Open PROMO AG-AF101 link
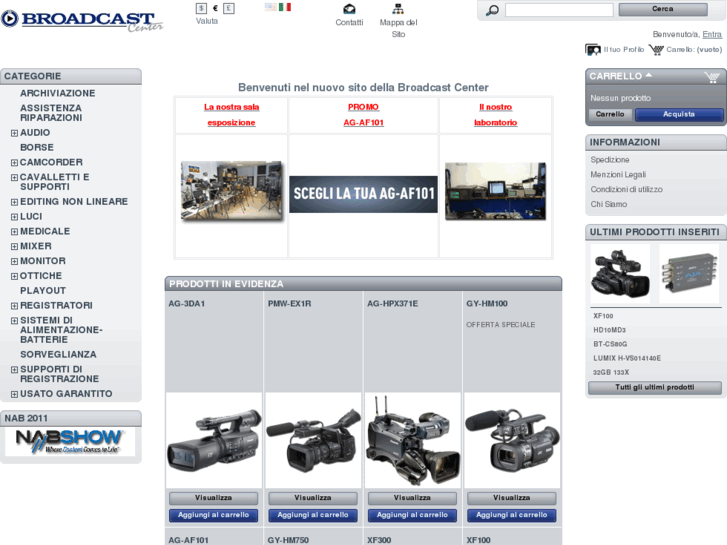This screenshot has width=727, height=545. [364, 115]
